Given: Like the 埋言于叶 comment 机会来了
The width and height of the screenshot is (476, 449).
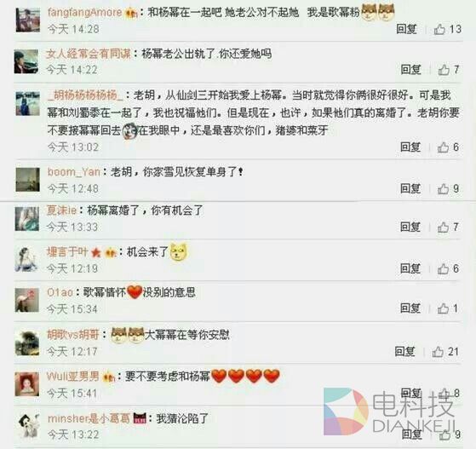Looking at the screenshot, I should tap(448, 268).
